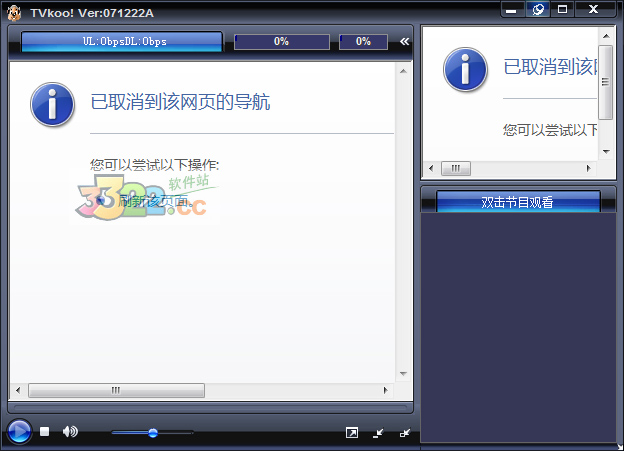Click the second 0% progress bar

(x=363, y=41)
